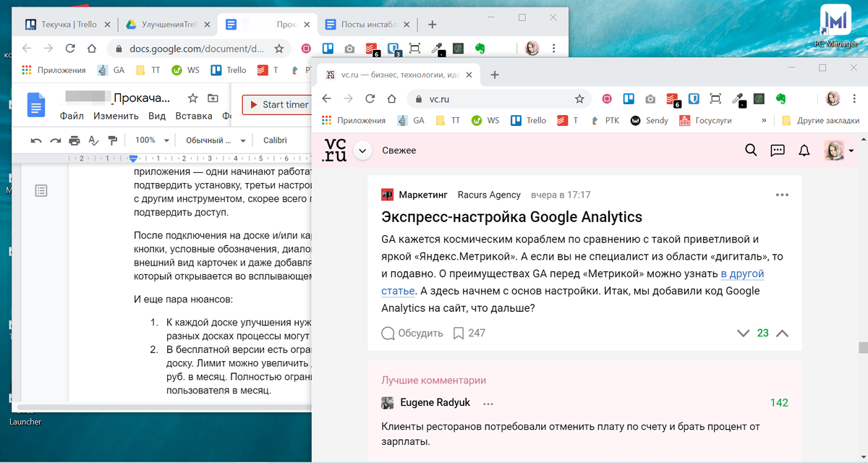The height and width of the screenshot is (463, 868).
Task: Click the Evernote elephant extension in the vc.ru window
Action: coord(780,98)
